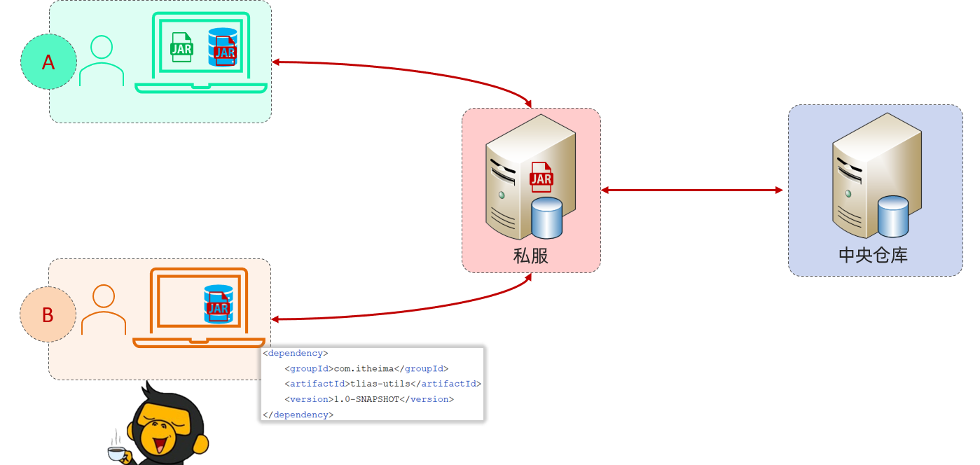Click the version 1.0-SNAPSHOT line

(368, 399)
